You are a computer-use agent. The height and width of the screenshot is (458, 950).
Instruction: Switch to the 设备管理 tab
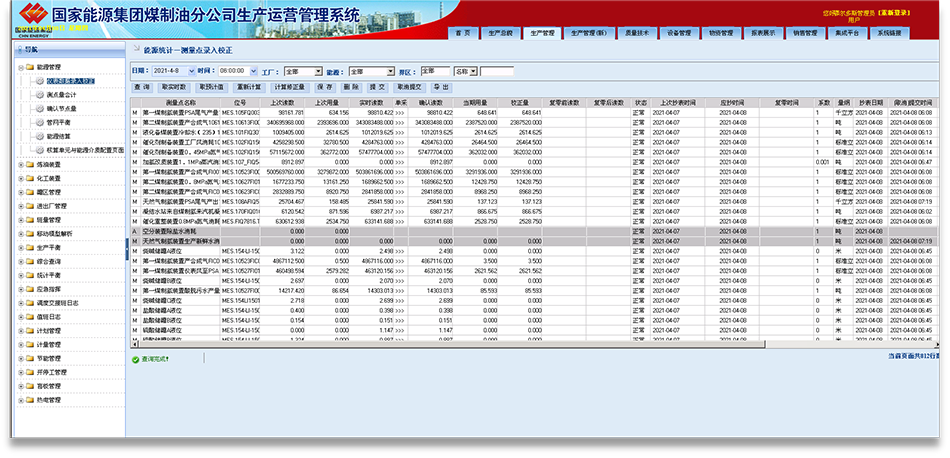679,33
